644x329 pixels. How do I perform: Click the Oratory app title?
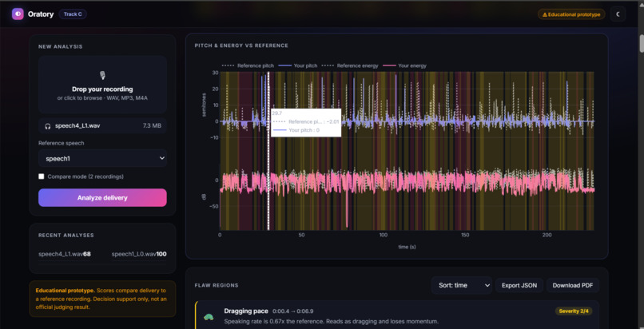point(41,14)
